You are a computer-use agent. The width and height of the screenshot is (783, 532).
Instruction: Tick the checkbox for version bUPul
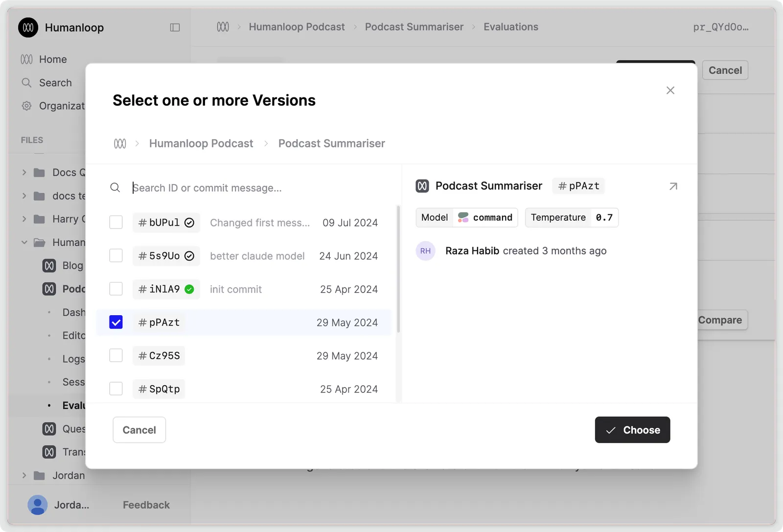(116, 222)
